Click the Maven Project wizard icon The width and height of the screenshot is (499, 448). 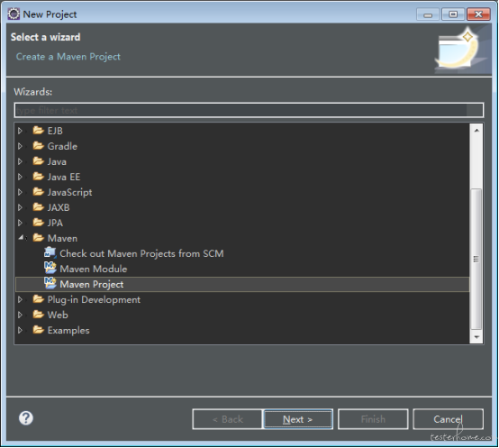(x=50, y=283)
